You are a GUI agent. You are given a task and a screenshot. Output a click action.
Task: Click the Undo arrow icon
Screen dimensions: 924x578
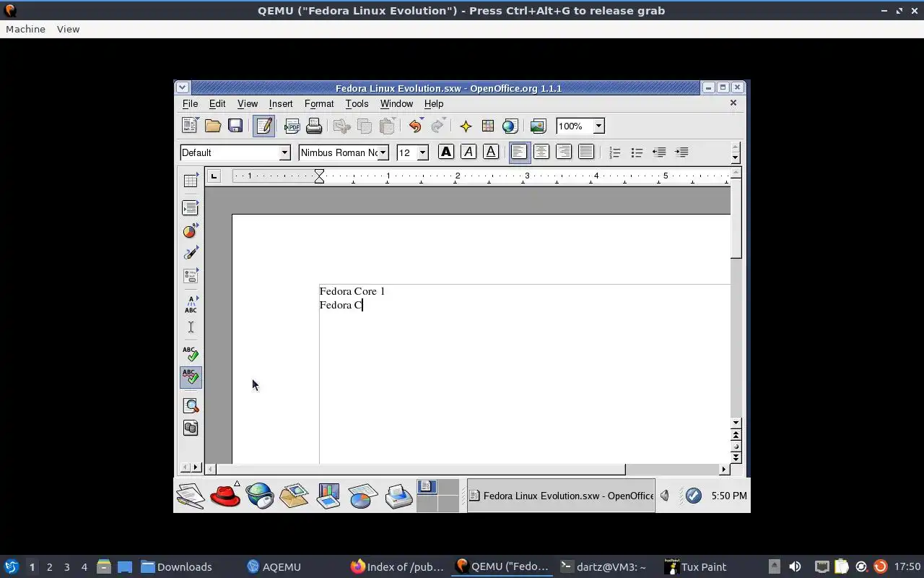[415, 126]
